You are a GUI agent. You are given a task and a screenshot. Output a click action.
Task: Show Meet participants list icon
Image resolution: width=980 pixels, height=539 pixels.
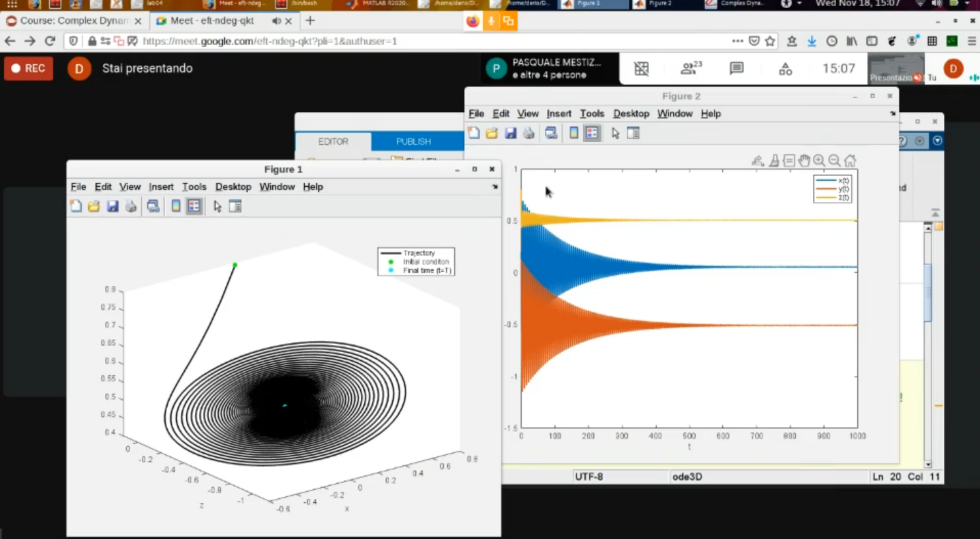click(690, 68)
